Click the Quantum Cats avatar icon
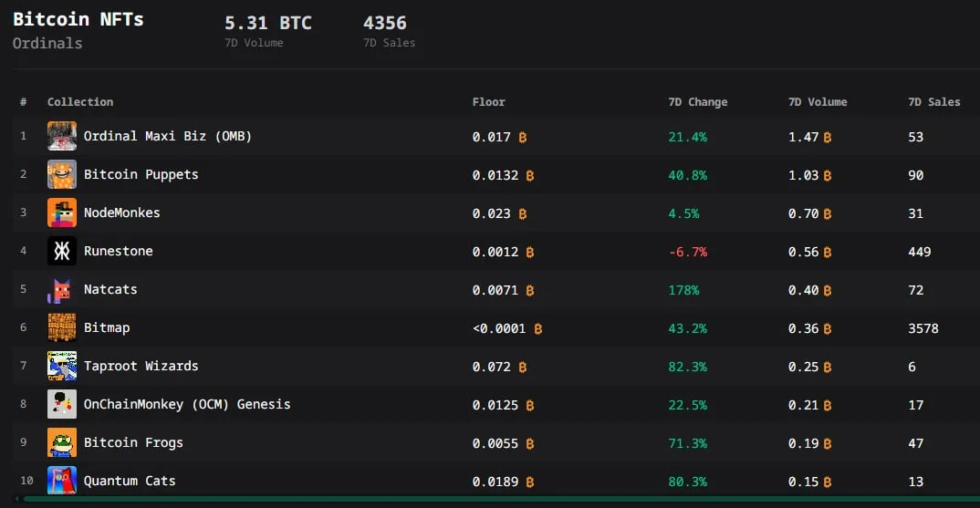The image size is (980, 508). pos(62,480)
